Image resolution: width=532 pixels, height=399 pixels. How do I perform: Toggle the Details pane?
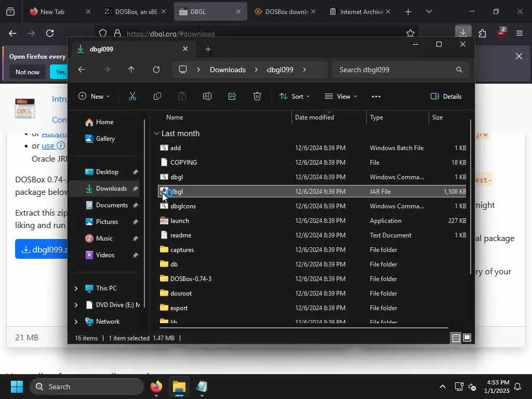click(446, 96)
